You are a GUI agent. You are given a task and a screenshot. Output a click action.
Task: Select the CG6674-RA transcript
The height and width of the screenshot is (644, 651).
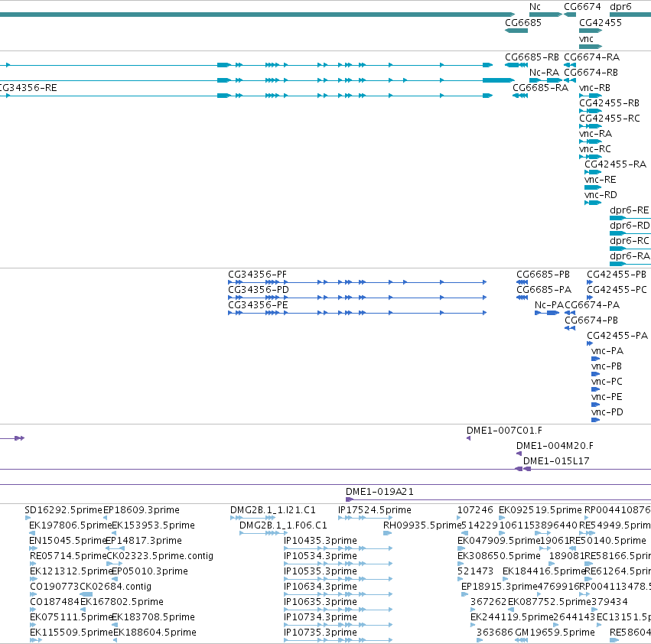pos(591,57)
